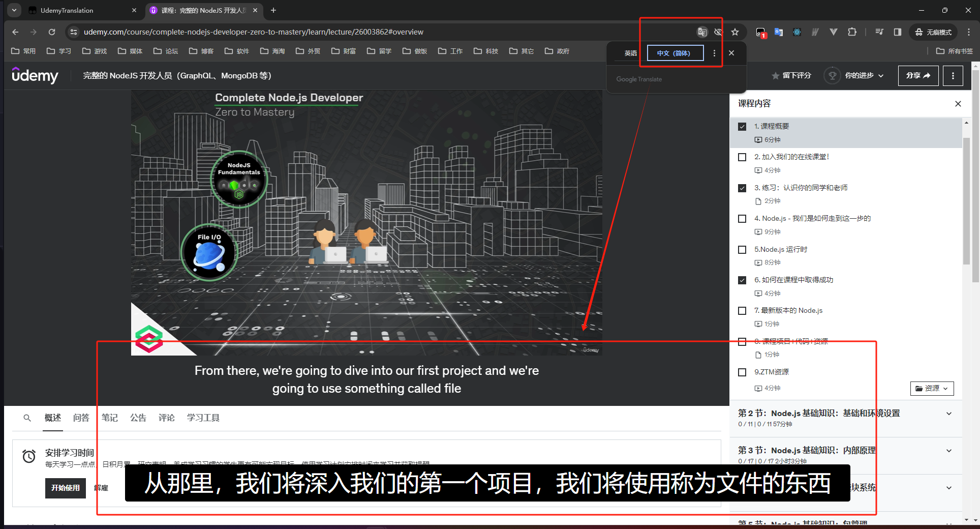
Task: Click the 留下评分 rating button
Action: 791,75
